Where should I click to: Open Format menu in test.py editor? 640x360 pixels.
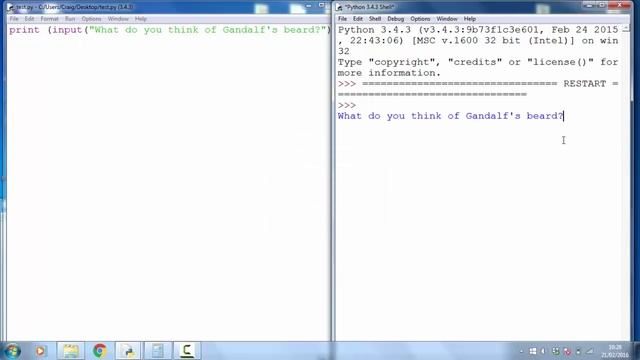click(49, 19)
